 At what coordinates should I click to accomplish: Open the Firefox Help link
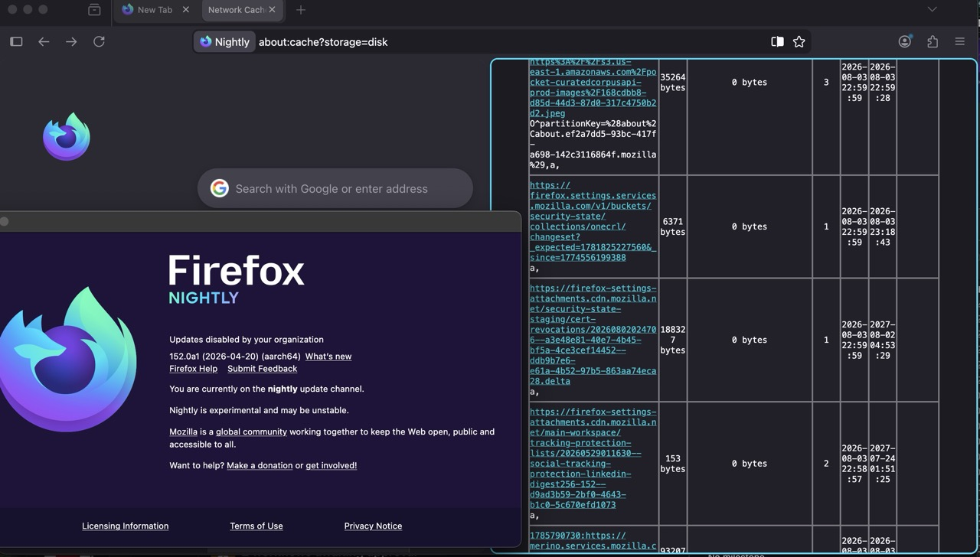coord(194,369)
